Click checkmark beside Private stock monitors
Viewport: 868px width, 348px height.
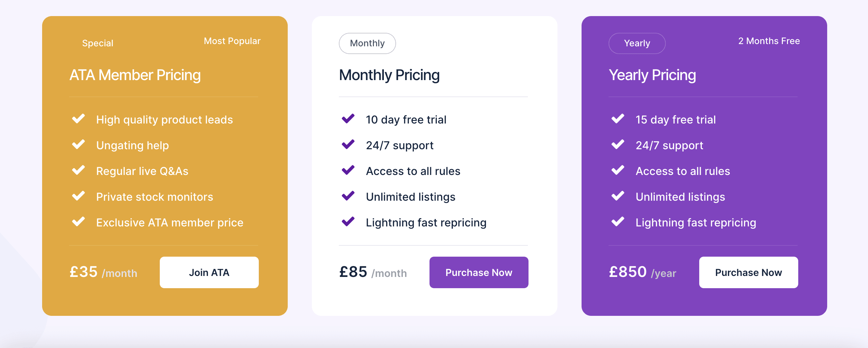(78, 196)
